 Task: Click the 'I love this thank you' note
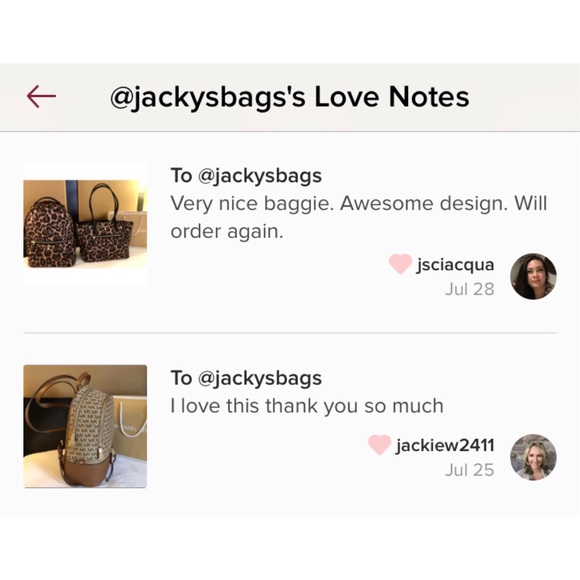[307, 406]
